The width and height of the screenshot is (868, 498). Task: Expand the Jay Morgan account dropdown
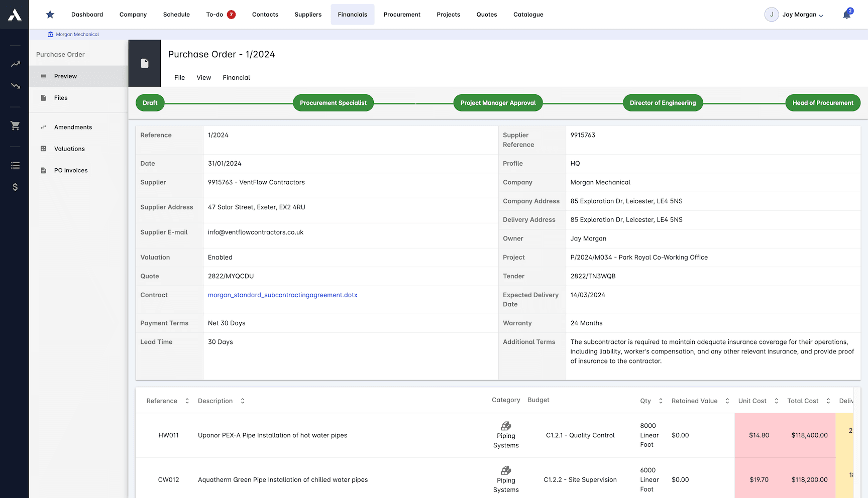tap(794, 15)
